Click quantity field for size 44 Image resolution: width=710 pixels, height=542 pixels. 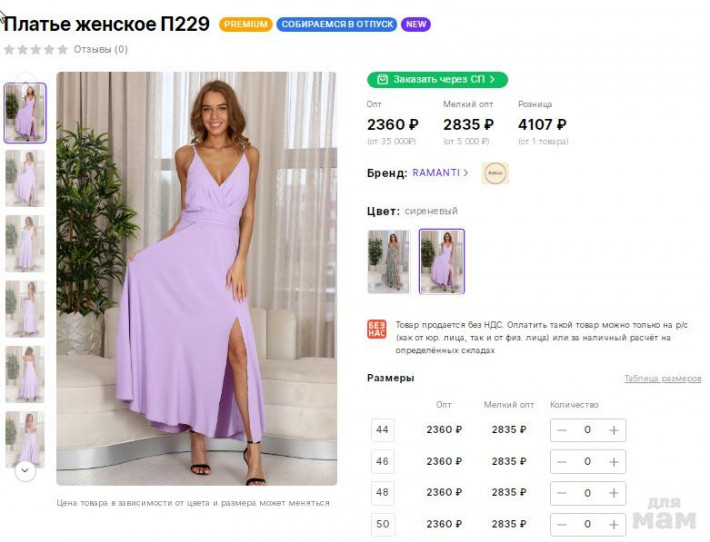point(587,430)
